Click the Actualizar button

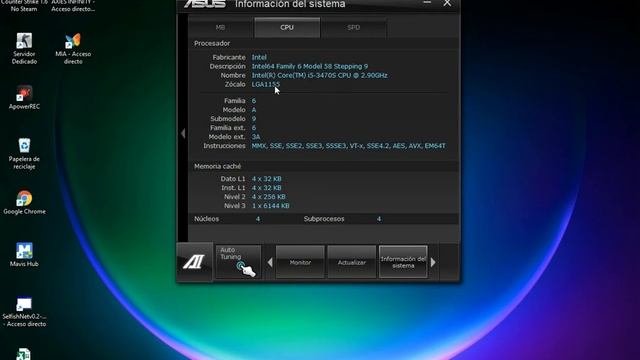click(x=351, y=262)
